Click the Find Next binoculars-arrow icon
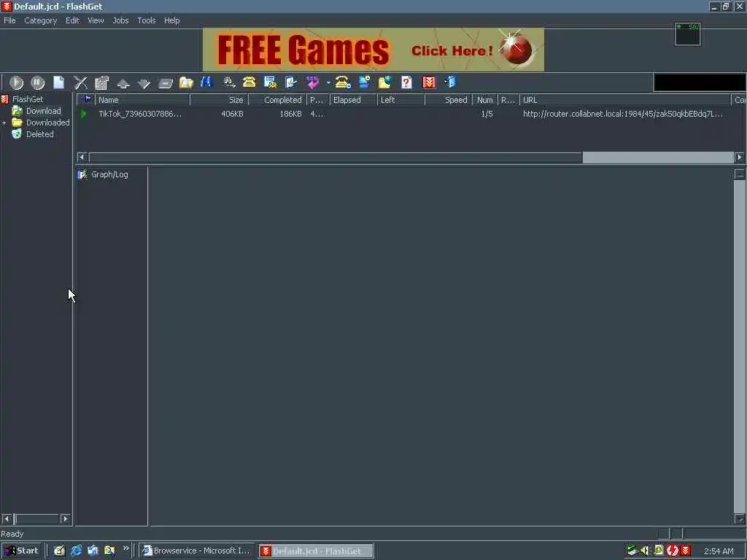747x560 pixels. click(229, 82)
